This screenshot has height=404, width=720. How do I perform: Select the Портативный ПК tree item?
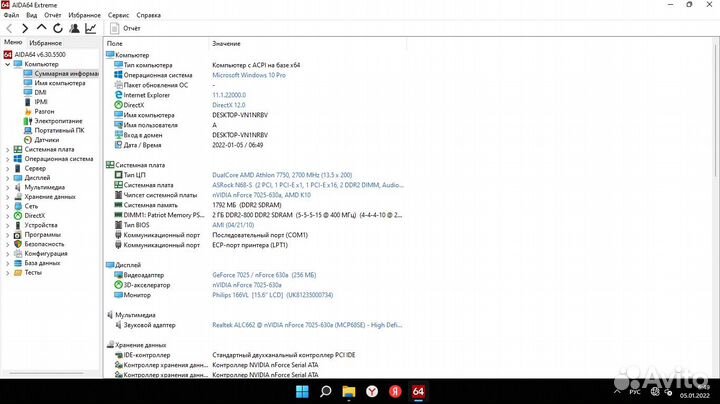pyautogui.click(x=54, y=130)
